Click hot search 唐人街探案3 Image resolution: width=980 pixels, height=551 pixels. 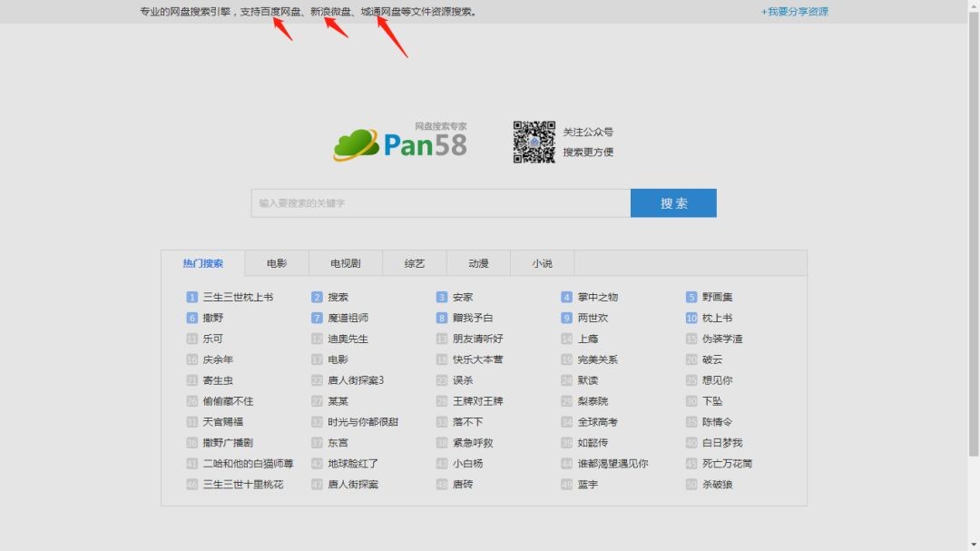(356, 380)
